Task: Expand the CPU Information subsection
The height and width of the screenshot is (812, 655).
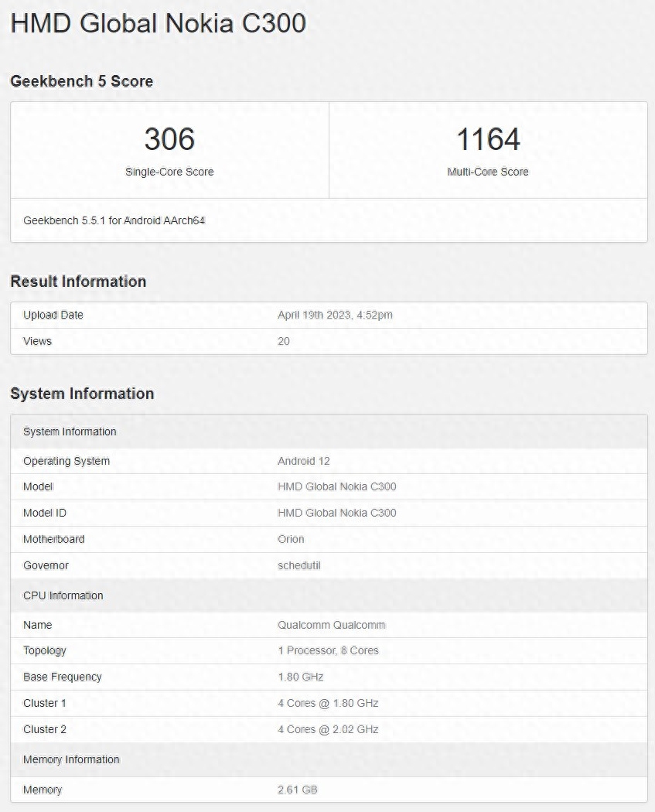Action: [x=63, y=595]
